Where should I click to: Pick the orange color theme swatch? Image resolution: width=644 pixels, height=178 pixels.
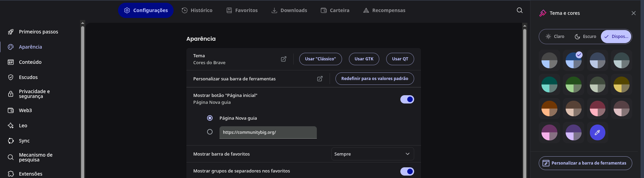[549, 109]
